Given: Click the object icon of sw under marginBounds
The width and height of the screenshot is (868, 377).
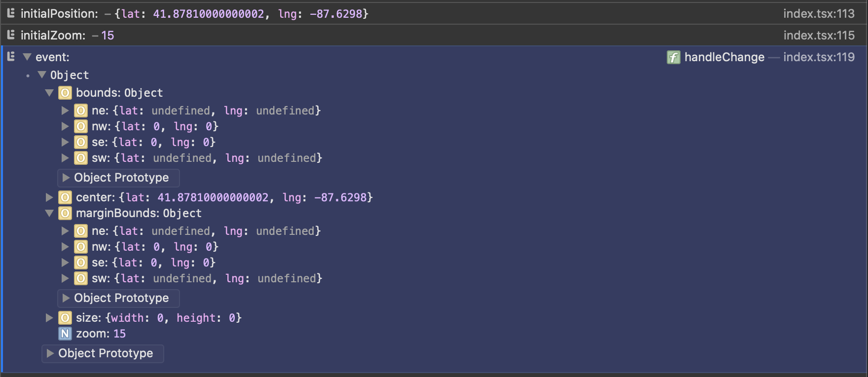Looking at the screenshot, I should (81, 278).
